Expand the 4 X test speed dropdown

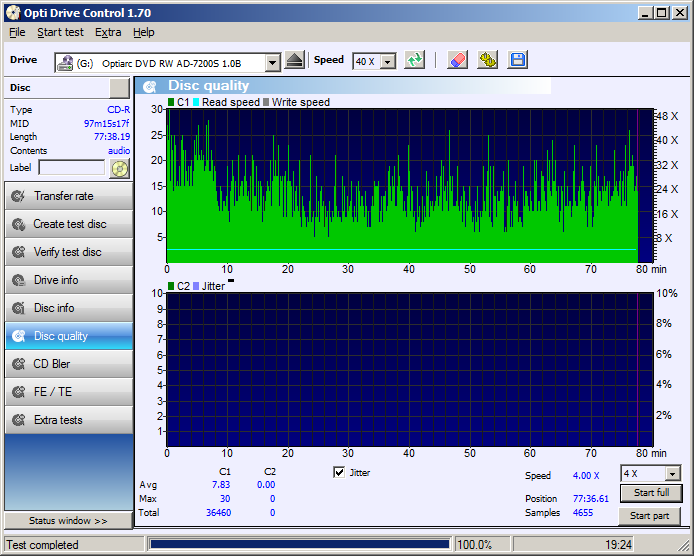pos(672,474)
